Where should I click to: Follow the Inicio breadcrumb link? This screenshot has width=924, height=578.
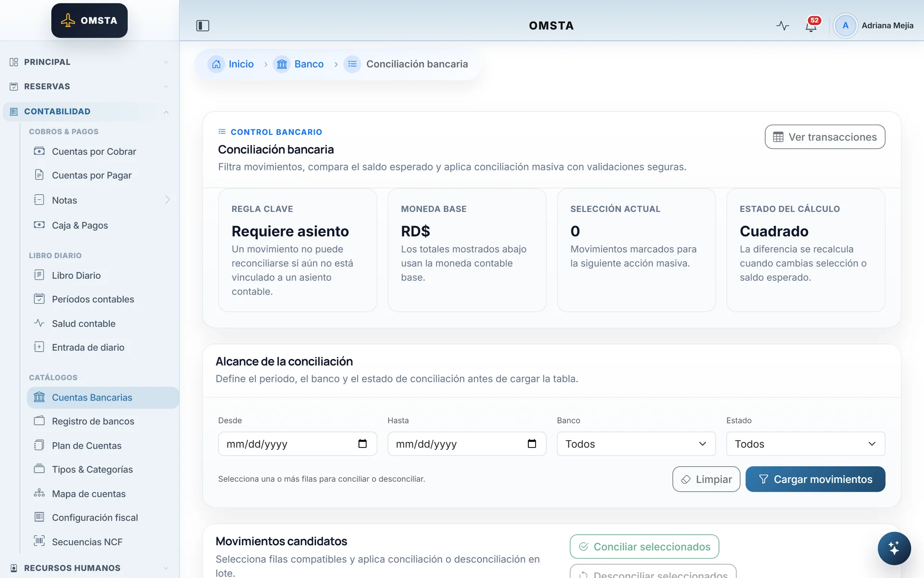pos(241,64)
